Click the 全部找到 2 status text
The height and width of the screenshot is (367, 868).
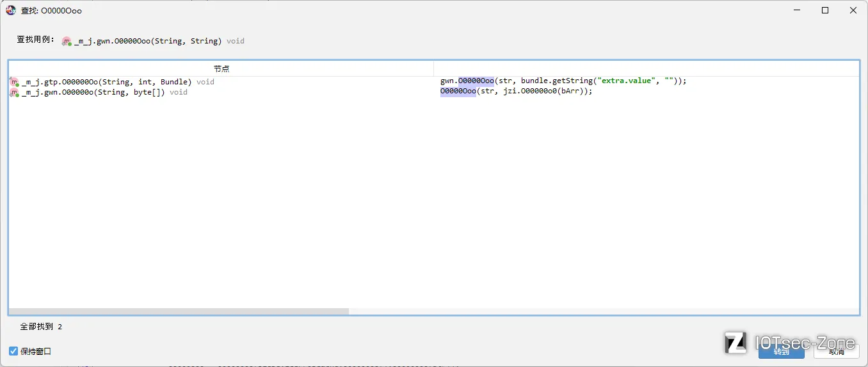coord(41,327)
